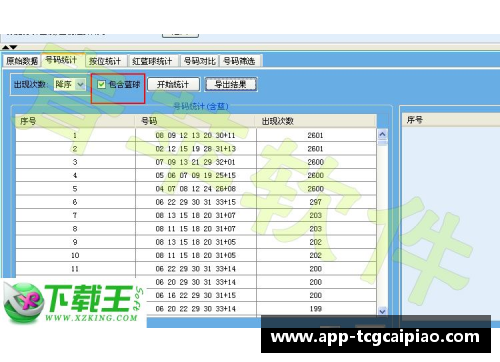The width and height of the screenshot is (500, 362).
Task: Switch to the 号码筛选 tab
Action: tap(239, 61)
